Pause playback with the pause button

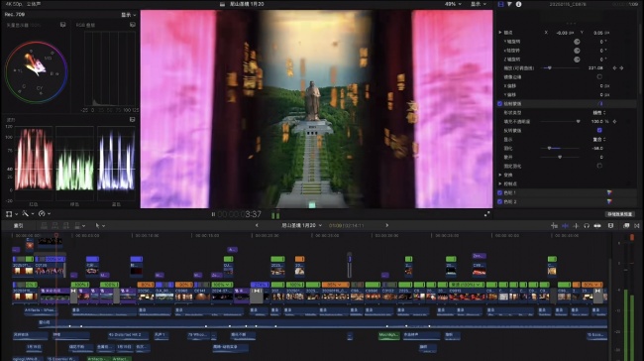click(213, 214)
